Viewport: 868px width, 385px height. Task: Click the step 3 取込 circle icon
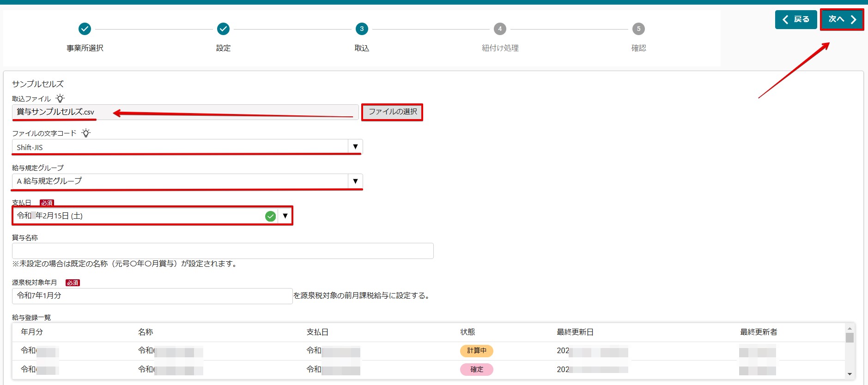[x=362, y=29]
